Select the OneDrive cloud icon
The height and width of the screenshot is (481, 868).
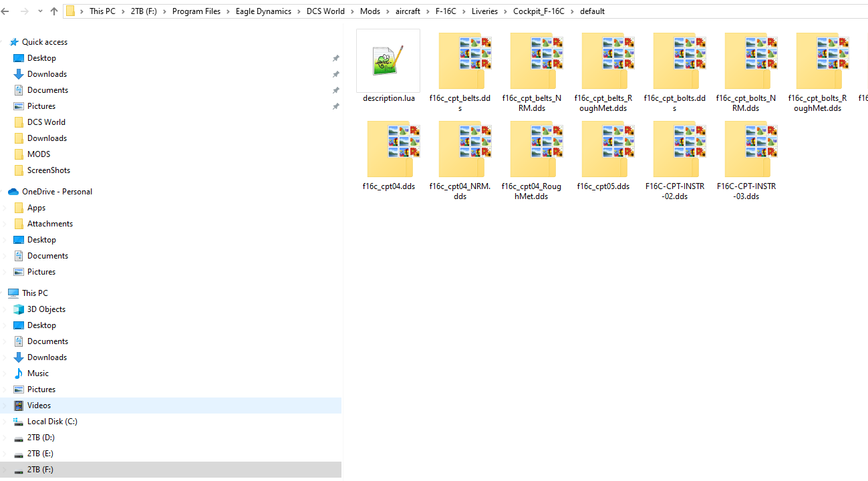(x=13, y=192)
